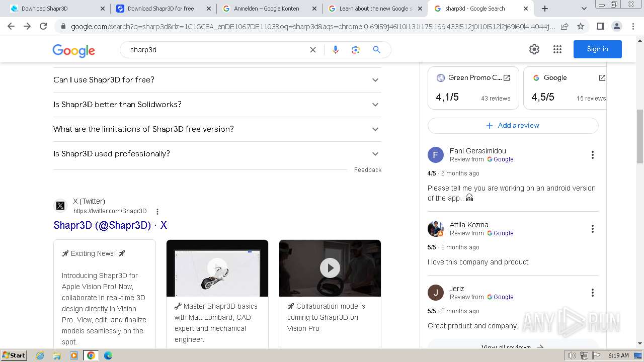Open a new browser tab

[x=545, y=9]
